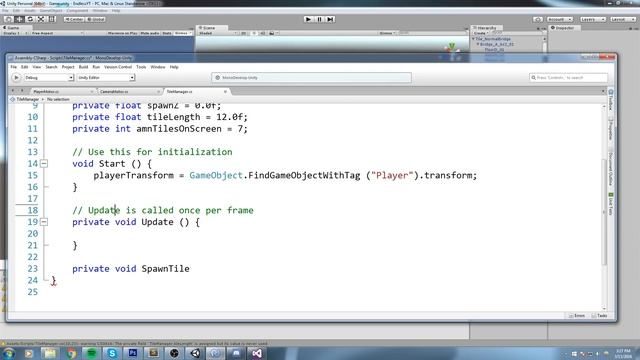640x360 pixels.
Task: Select Unity's Move tool in toolbar
Action: click(19, 19)
